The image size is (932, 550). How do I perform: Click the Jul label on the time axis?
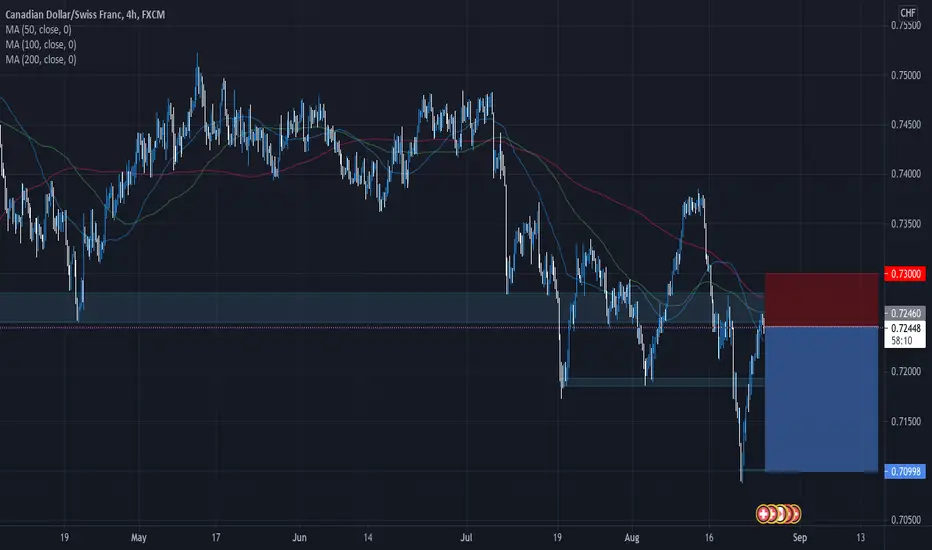click(467, 538)
